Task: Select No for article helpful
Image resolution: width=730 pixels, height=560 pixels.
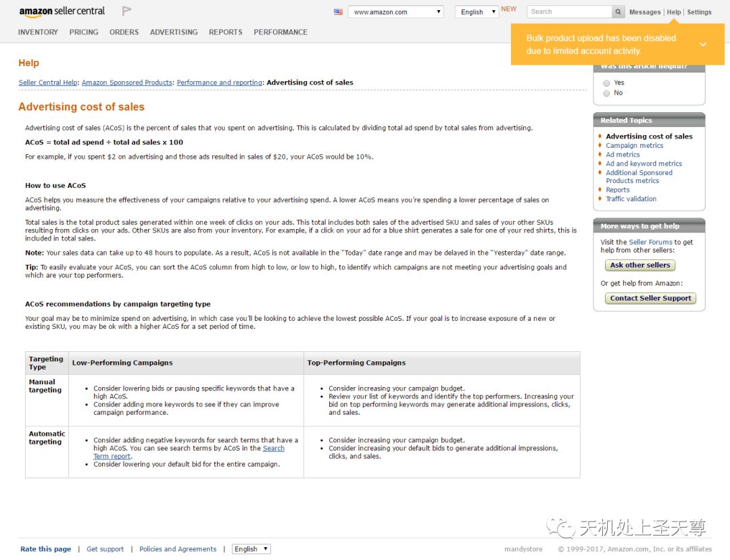Action: pyautogui.click(x=606, y=93)
